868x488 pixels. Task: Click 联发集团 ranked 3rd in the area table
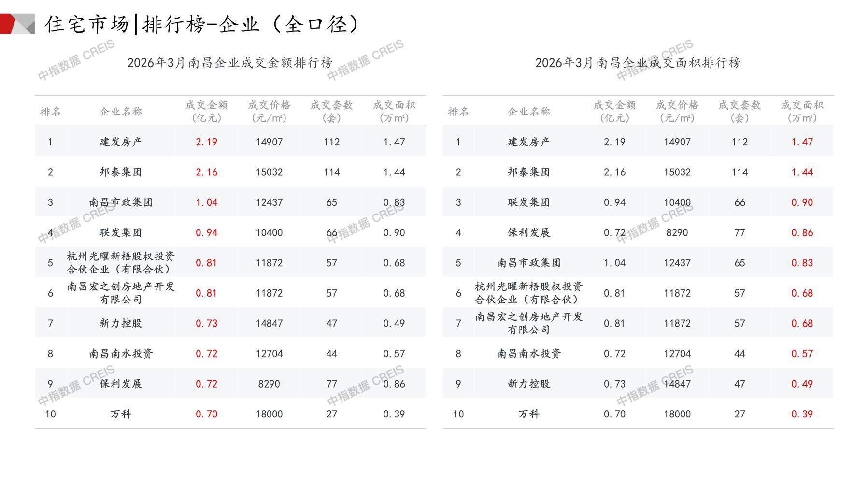coord(528,202)
